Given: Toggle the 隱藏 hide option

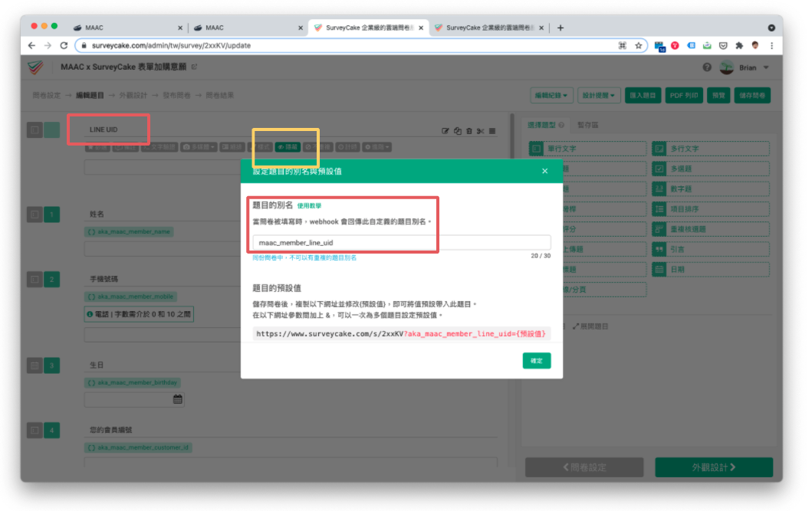Looking at the screenshot, I should point(288,147).
